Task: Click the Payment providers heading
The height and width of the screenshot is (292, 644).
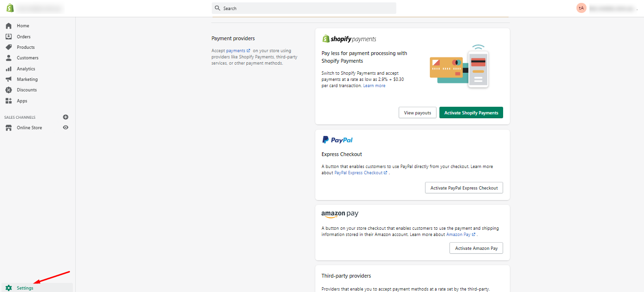Action: (233, 38)
